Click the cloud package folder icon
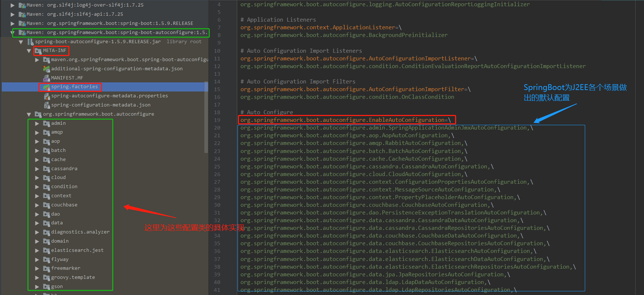The height and width of the screenshot is (295, 644). [x=46, y=178]
